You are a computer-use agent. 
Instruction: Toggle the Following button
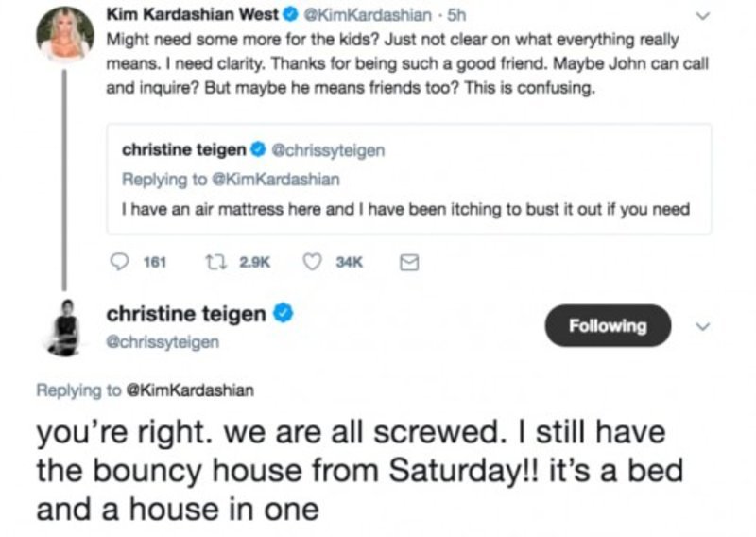(608, 325)
